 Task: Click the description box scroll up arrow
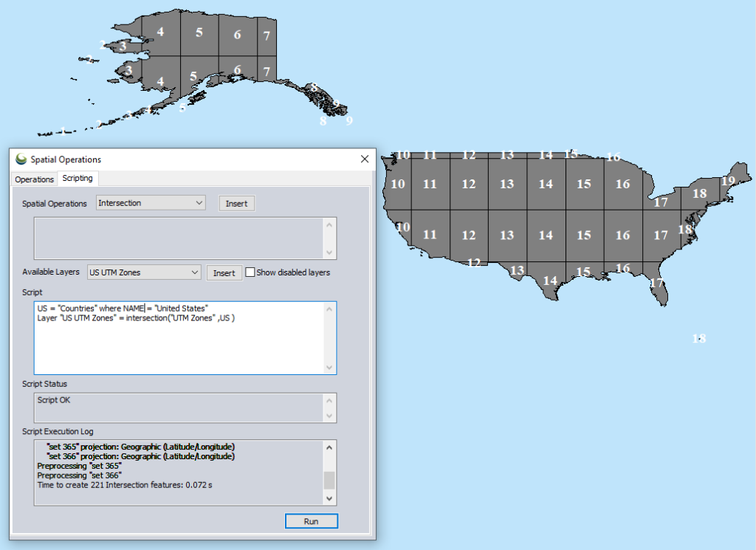tap(329, 224)
